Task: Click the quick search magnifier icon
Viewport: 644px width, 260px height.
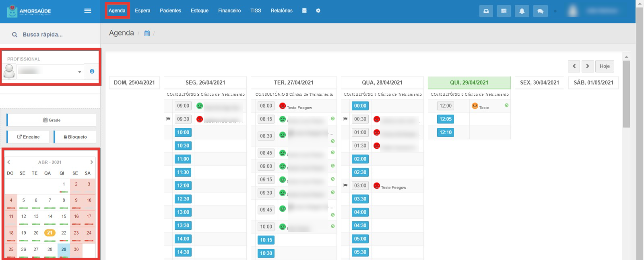Action: click(14, 35)
